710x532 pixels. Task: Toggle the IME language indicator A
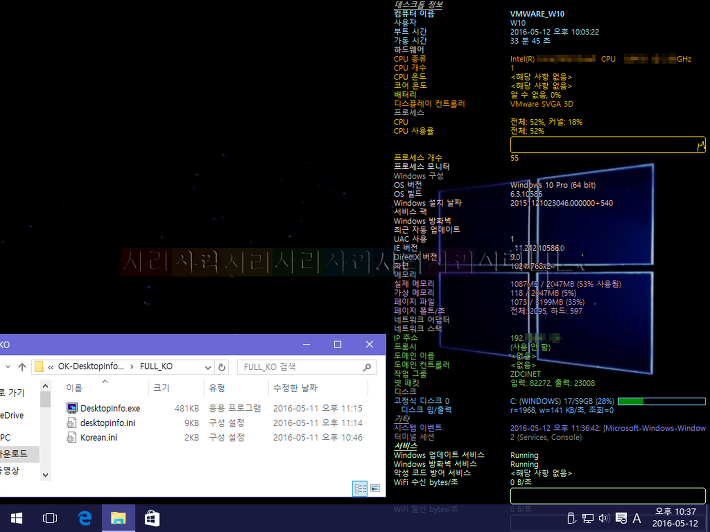[x=637, y=518]
